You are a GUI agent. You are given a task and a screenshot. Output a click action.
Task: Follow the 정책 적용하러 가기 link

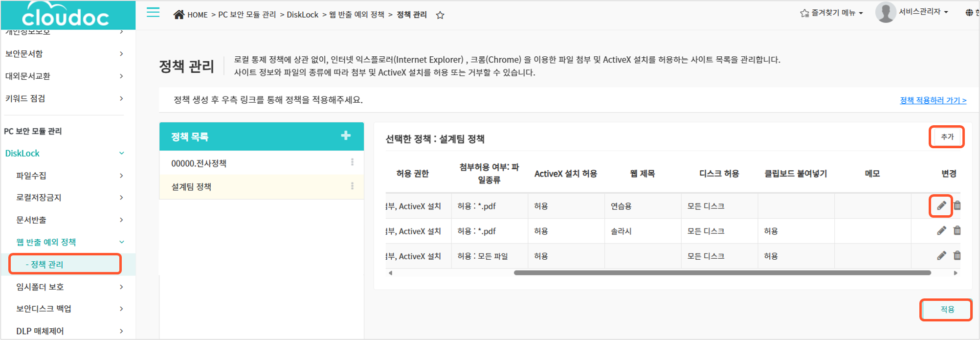pyautogui.click(x=933, y=100)
